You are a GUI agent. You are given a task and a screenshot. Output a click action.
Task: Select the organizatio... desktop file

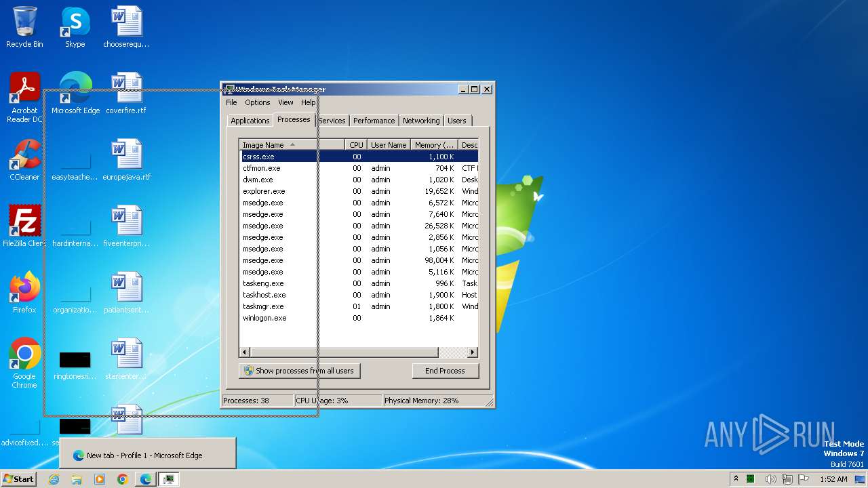click(x=75, y=298)
